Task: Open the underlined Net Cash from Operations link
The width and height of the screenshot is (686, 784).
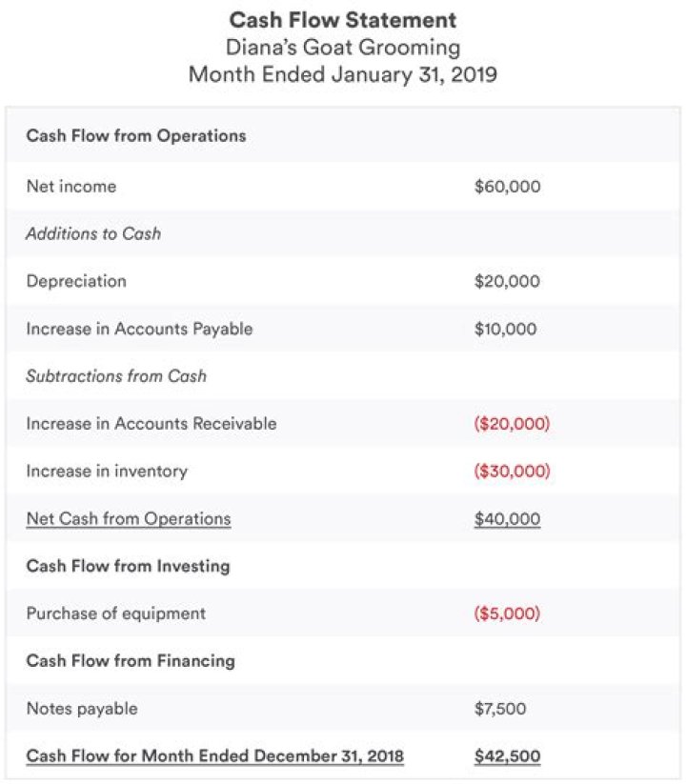Action: pyautogui.click(x=129, y=519)
